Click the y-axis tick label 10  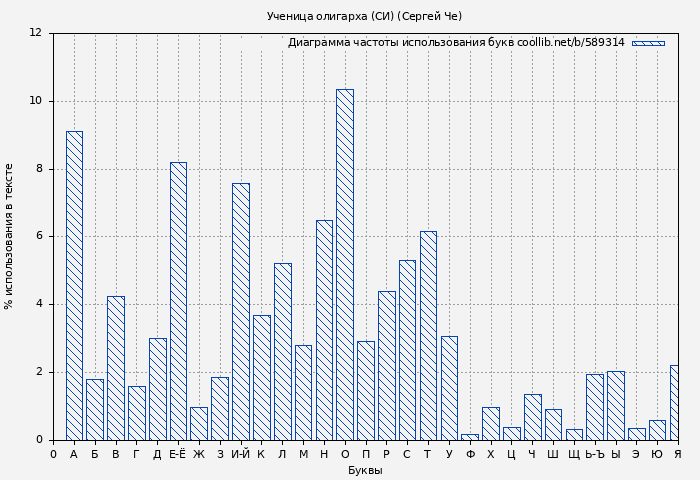click(35, 101)
